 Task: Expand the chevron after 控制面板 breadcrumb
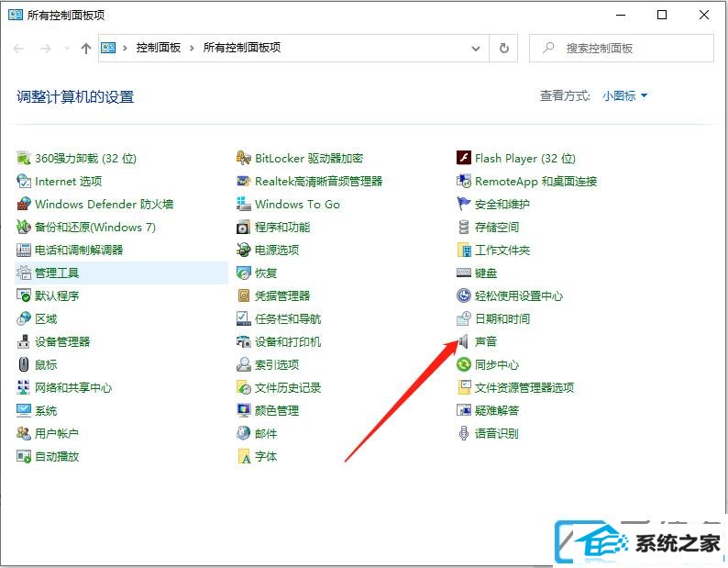click(x=192, y=48)
